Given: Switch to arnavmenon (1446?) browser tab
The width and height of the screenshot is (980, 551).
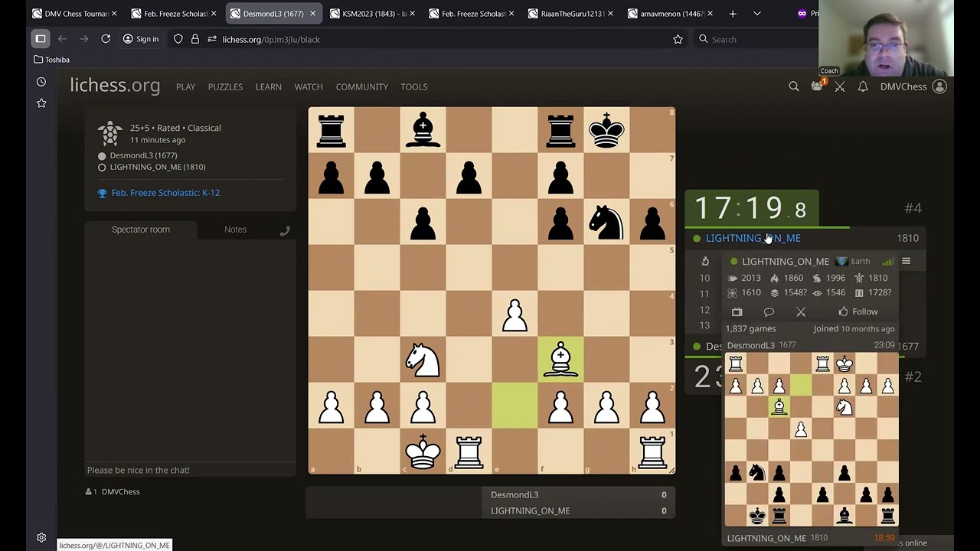Looking at the screenshot, I should coord(669,14).
